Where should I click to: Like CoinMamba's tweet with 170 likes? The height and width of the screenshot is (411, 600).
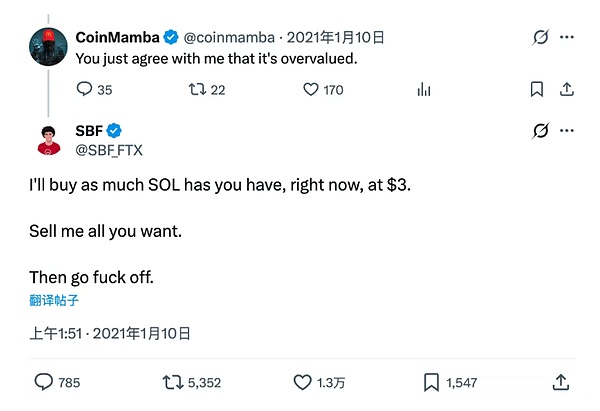(310, 90)
